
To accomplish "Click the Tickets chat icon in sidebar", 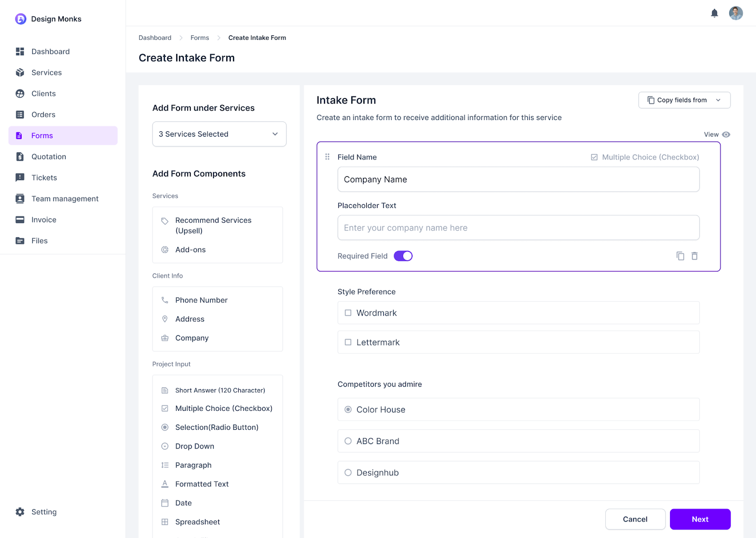I will click(x=20, y=178).
